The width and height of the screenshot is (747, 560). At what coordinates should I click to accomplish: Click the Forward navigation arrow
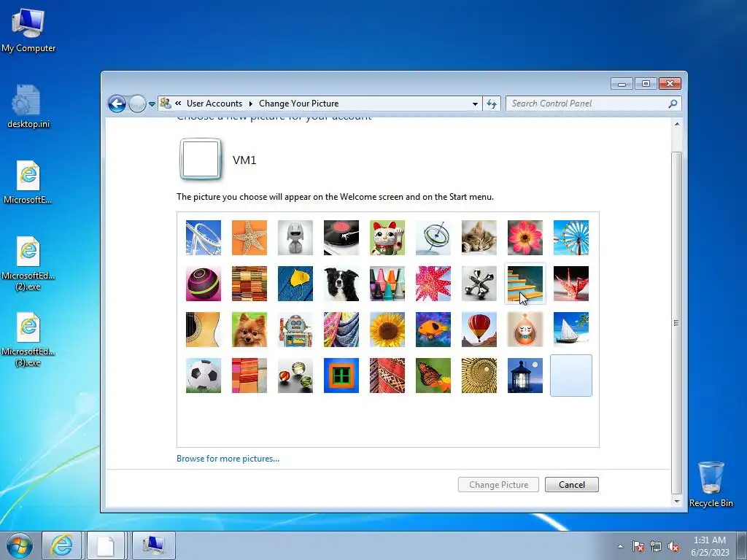click(x=137, y=104)
